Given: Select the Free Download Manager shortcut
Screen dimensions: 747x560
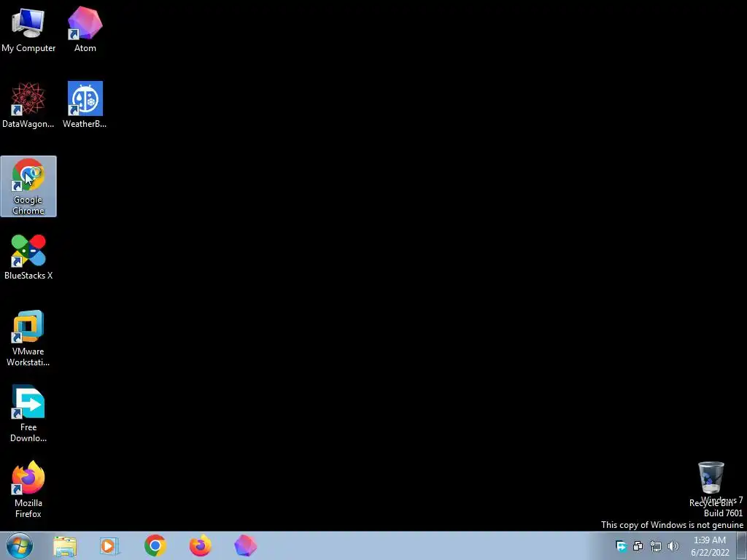Looking at the screenshot, I should point(28,414).
